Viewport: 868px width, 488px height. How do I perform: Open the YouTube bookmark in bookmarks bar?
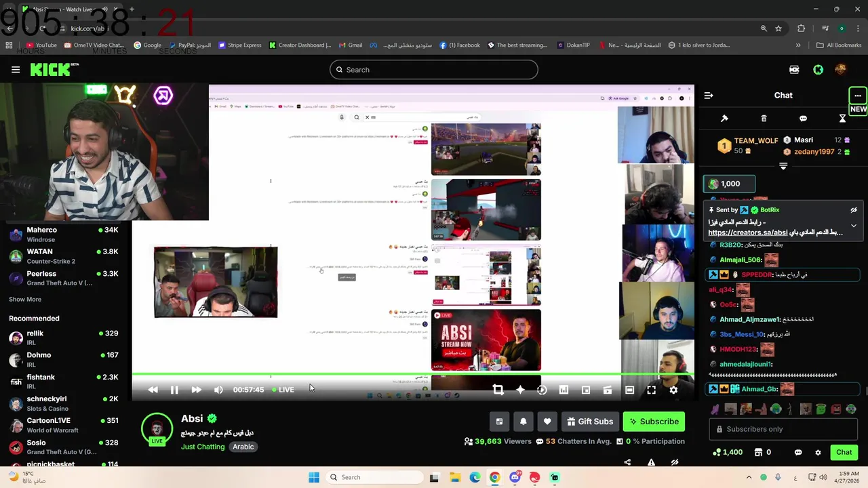[41, 45]
